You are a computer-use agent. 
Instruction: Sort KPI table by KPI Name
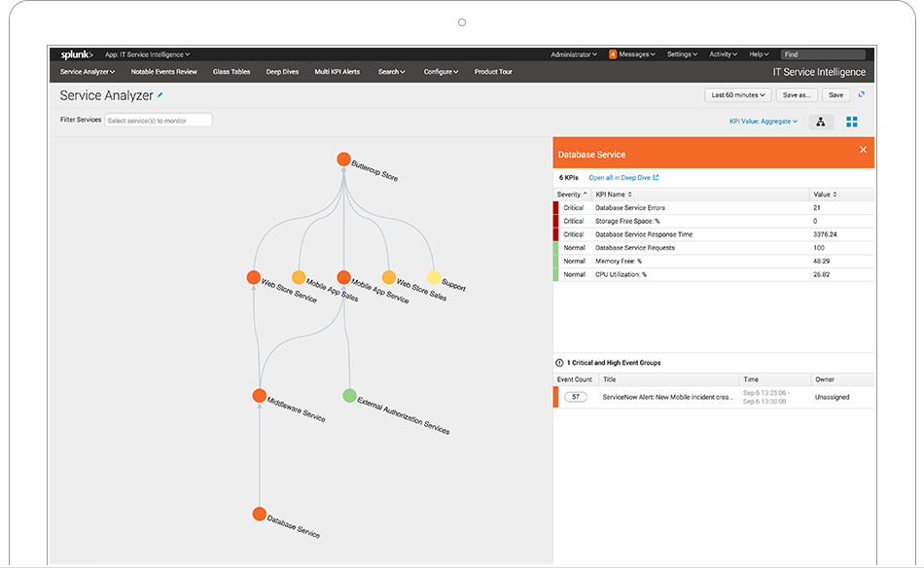point(614,195)
